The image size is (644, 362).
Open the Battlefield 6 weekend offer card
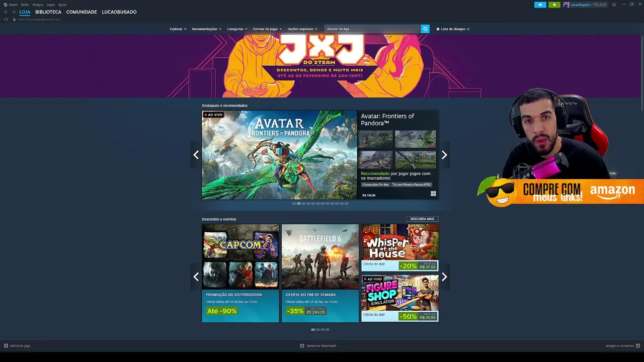click(320, 273)
